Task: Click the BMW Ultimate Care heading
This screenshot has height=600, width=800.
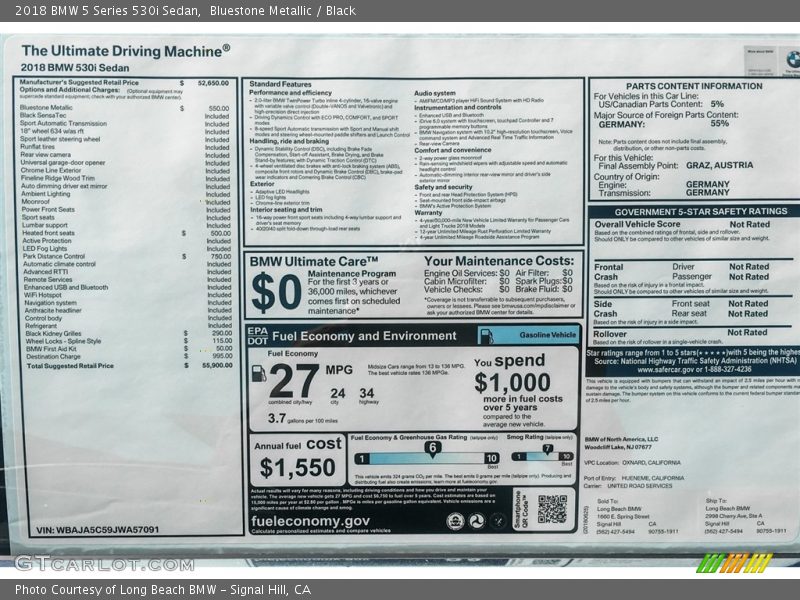Action: [314, 261]
